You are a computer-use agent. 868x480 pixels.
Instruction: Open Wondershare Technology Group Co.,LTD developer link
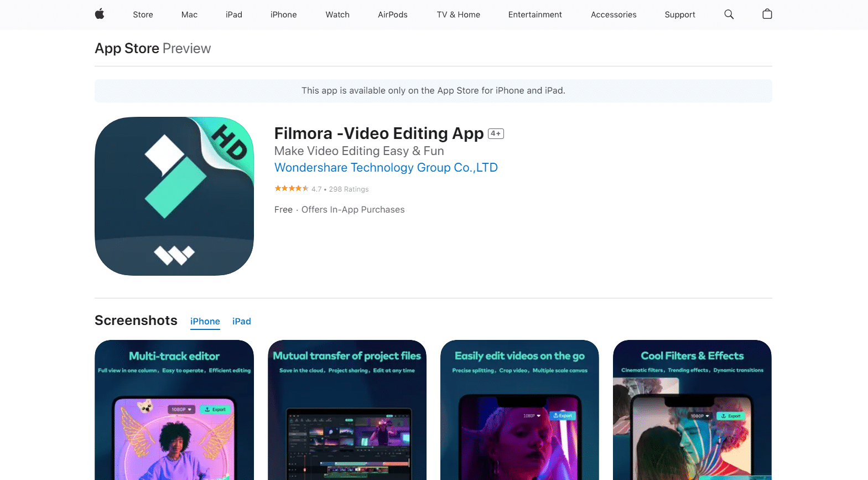click(x=386, y=168)
